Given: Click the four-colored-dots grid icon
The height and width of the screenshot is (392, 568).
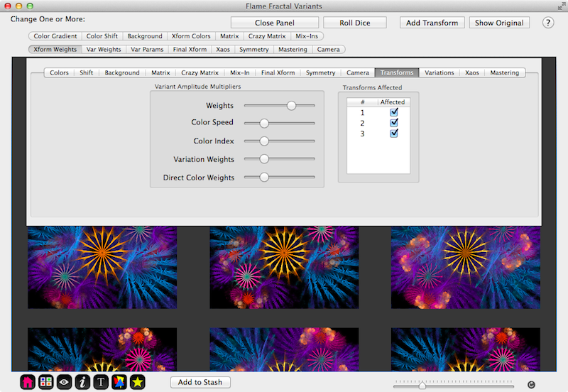Looking at the screenshot, I should click(x=46, y=382).
